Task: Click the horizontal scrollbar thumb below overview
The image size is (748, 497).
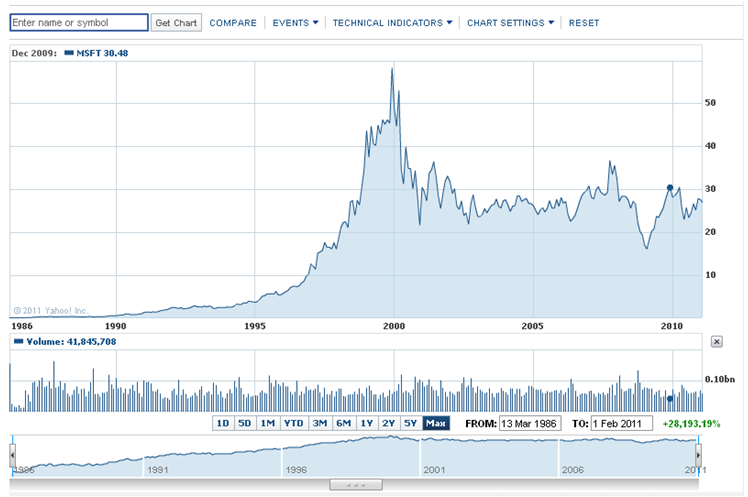Action: (x=356, y=485)
